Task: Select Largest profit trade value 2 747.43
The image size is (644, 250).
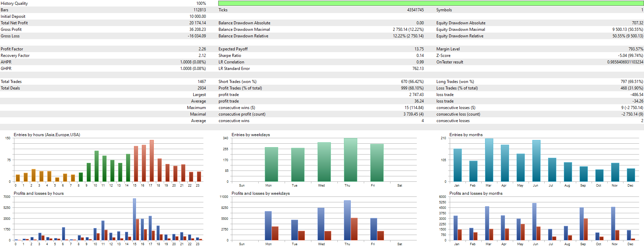Action: 416,95
